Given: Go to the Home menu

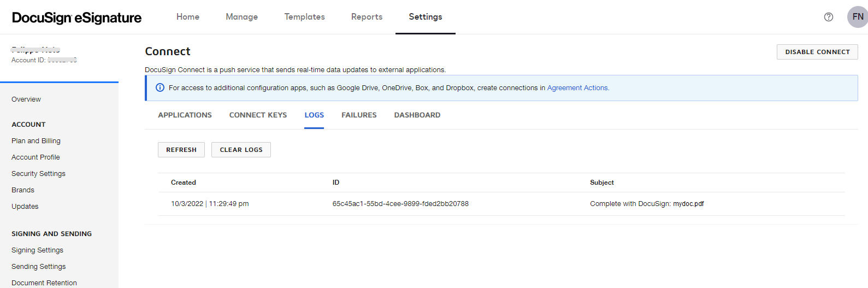Looking at the screenshot, I should click(x=188, y=17).
